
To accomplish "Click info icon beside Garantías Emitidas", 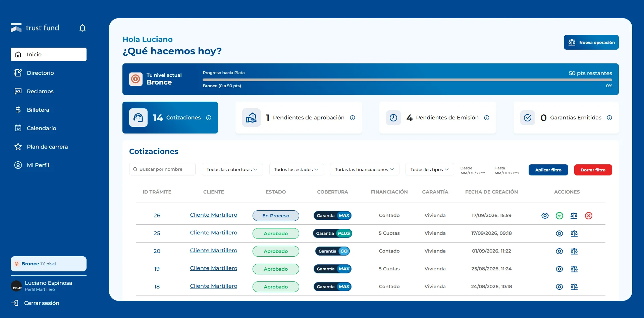I will [x=609, y=118].
